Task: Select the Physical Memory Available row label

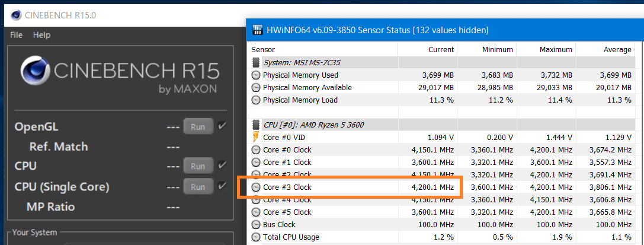Action: click(x=307, y=88)
